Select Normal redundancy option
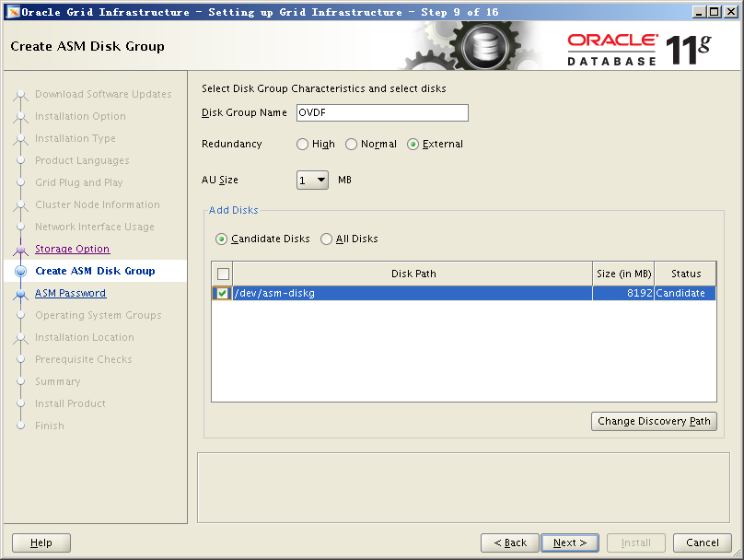The height and width of the screenshot is (560, 744). tap(352, 145)
